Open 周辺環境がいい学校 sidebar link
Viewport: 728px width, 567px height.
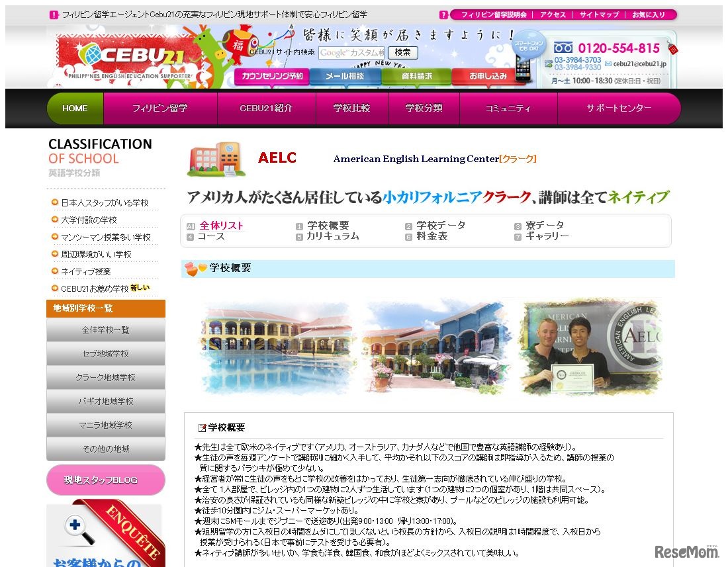pyautogui.click(x=96, y=254)
